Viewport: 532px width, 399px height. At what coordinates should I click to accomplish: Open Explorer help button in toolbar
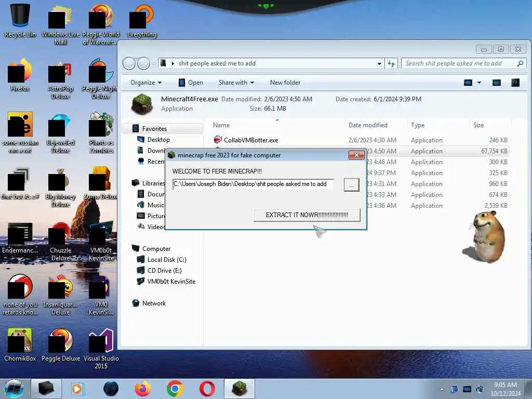click(x=515, y=83)
